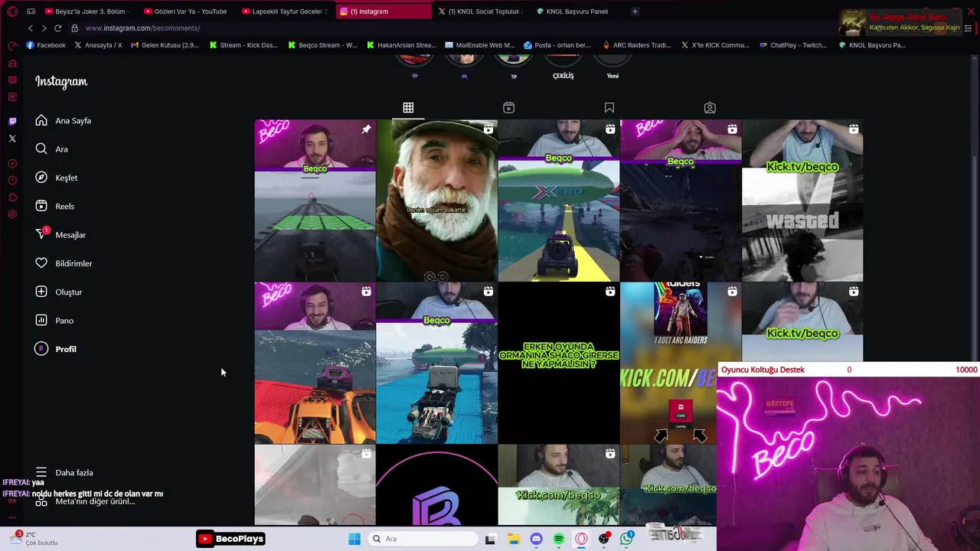Open the Windows Start menu
The width and height of the screenshot is (980, 551).
tap(354, 539)
